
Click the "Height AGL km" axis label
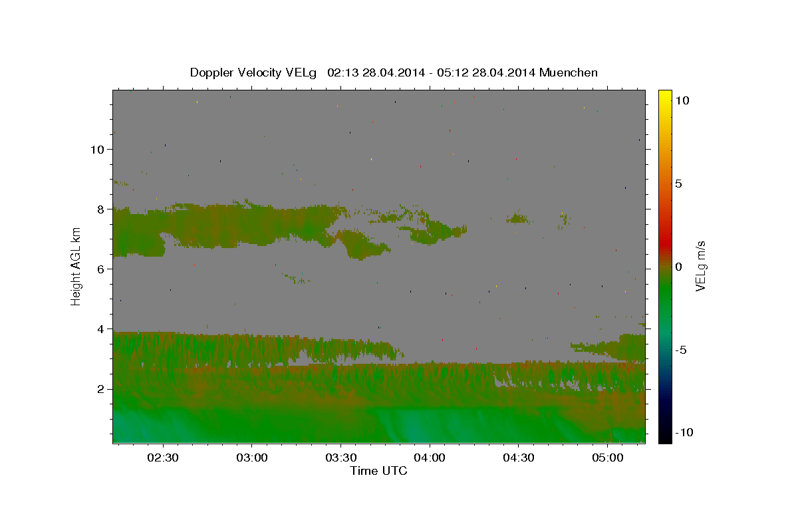coord(76,266)
